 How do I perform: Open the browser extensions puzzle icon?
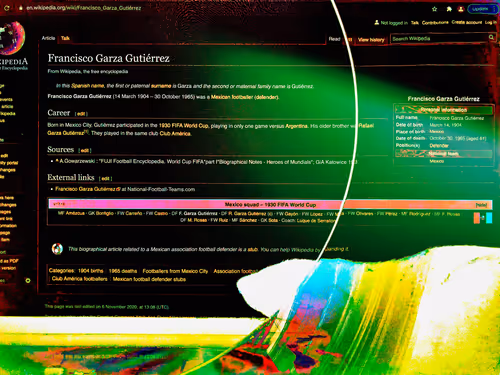[449, 9]
